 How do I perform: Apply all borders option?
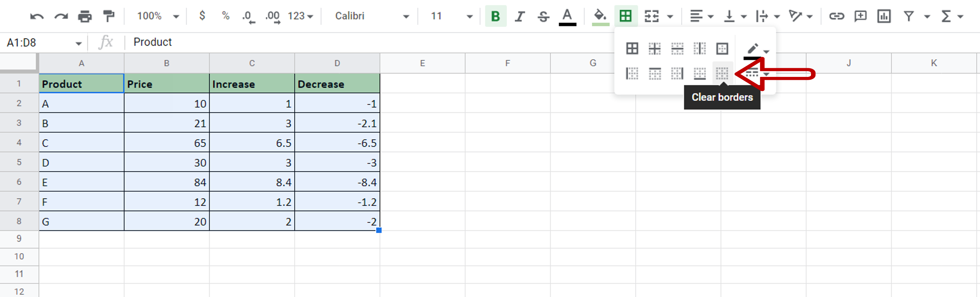(632, 48)
